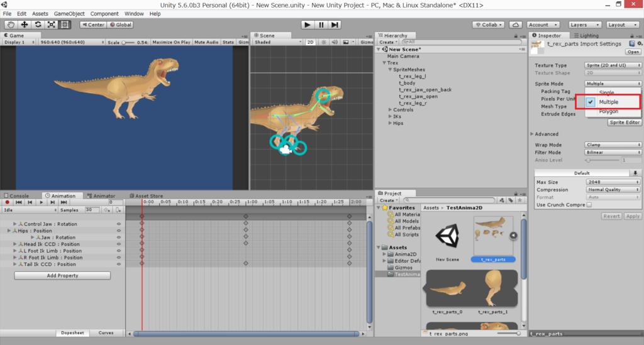Image resolution: width=644 pixels, height=345 pixels.
Task: Expand Control Jaw Rotation property
Action: point(15,224)
